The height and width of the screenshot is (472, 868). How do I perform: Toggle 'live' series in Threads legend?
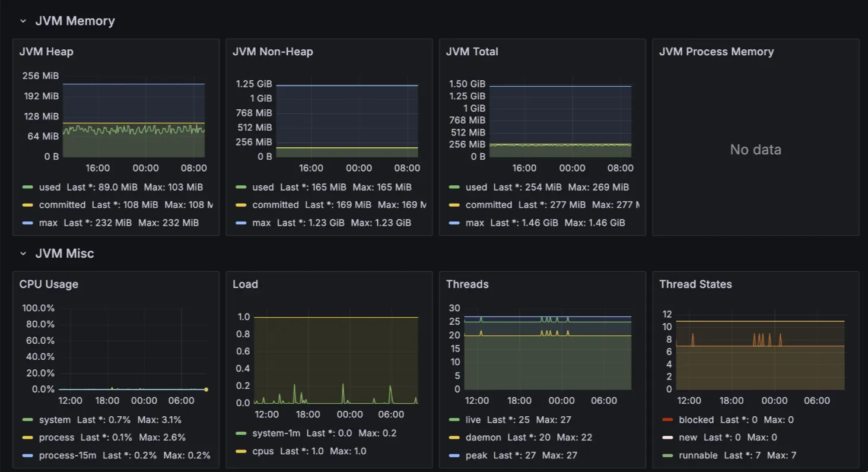tap(473, 420)
